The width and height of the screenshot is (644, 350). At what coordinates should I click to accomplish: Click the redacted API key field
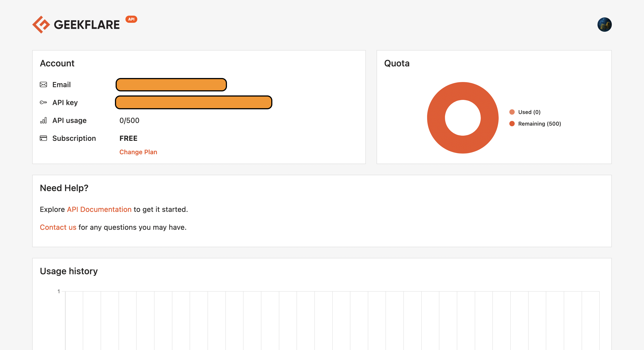click(193, 102)
